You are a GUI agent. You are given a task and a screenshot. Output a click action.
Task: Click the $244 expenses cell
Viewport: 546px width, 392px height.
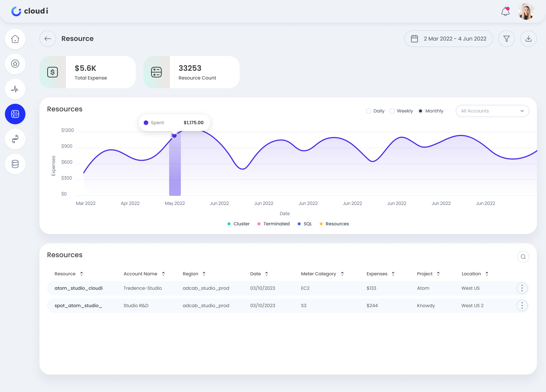[372, 305]
